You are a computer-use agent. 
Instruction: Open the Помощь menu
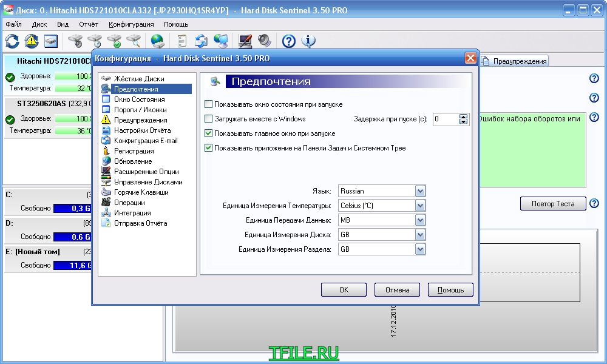coord(176,24)
